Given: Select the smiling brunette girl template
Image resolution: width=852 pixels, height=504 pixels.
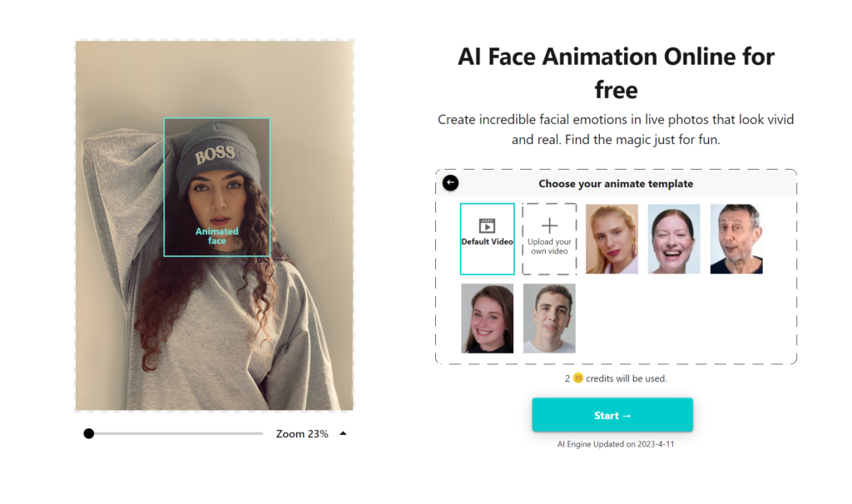Looking at the screenshot, I should point(487,318).
